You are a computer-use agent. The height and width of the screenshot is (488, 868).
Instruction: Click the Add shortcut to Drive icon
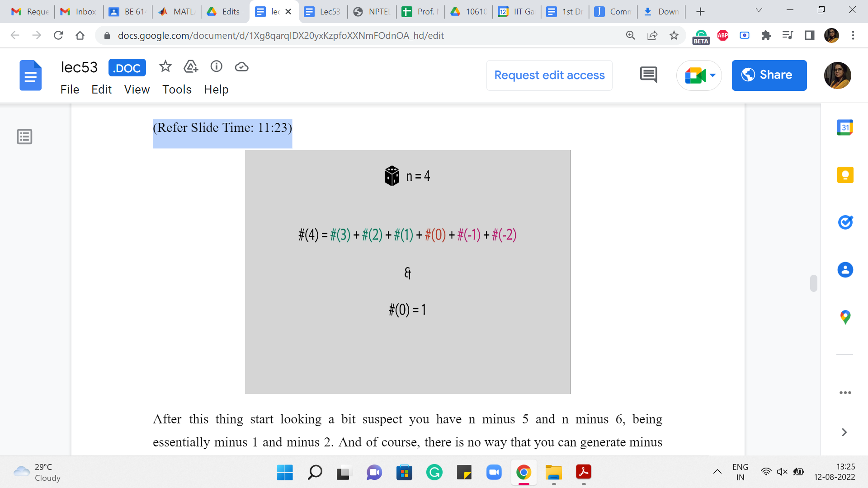click(x=191, y=67)
